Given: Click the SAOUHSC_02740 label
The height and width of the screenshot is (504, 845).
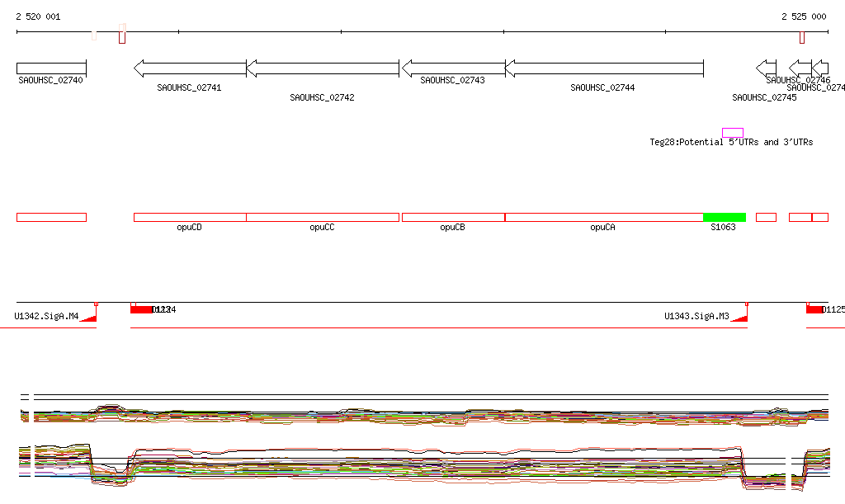Looking at the screenshot, I should [x=50, y=80].
